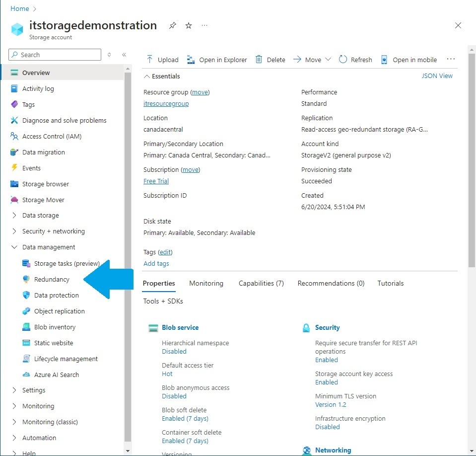Viewport: 476px width, 456px height.
Task: Click the Events lightning icon
Action: tap(14, 168)
